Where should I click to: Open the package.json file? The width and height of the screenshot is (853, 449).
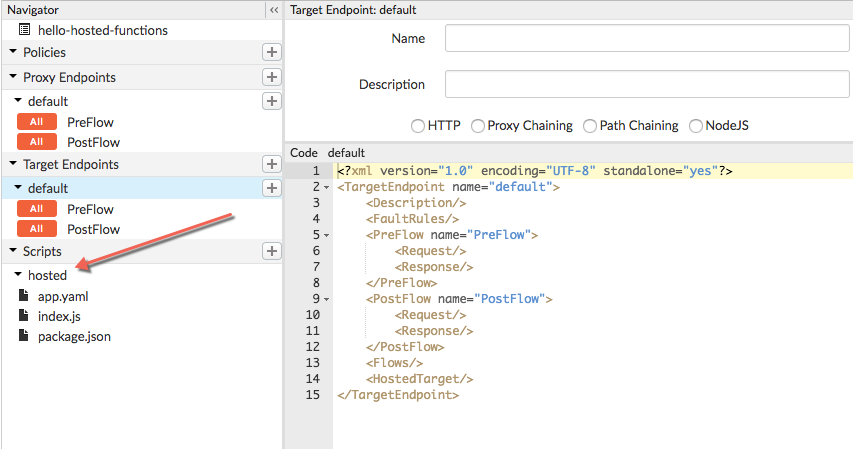(x=73, y=336)
